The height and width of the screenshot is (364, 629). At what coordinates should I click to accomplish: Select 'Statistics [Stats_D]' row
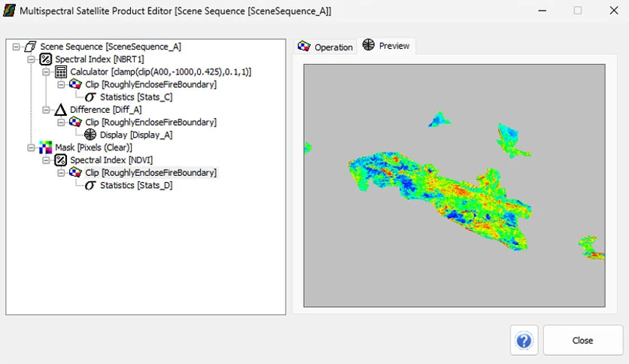[x=136, y=185]
